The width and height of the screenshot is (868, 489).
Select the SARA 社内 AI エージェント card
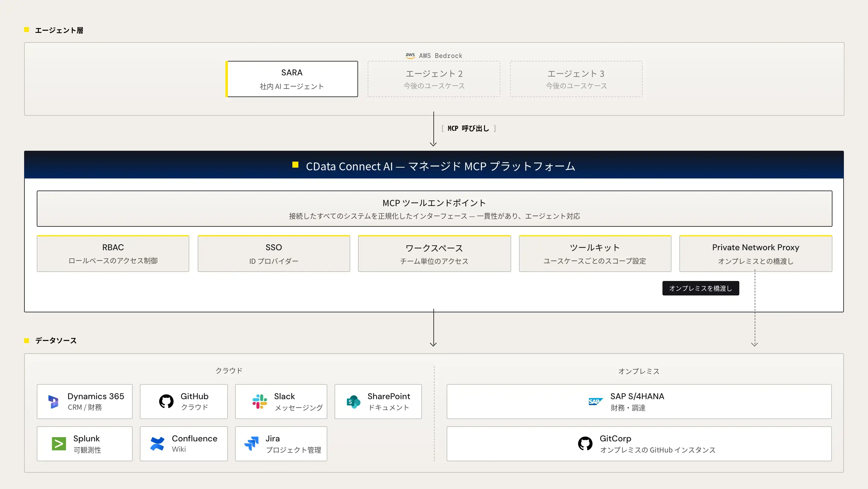[x=291, y=79]
